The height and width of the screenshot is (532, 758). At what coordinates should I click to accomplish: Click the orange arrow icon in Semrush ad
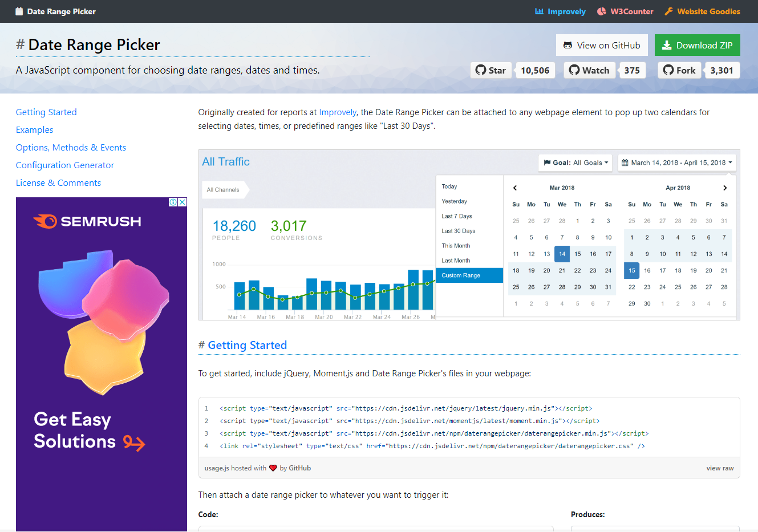point(134,443)
